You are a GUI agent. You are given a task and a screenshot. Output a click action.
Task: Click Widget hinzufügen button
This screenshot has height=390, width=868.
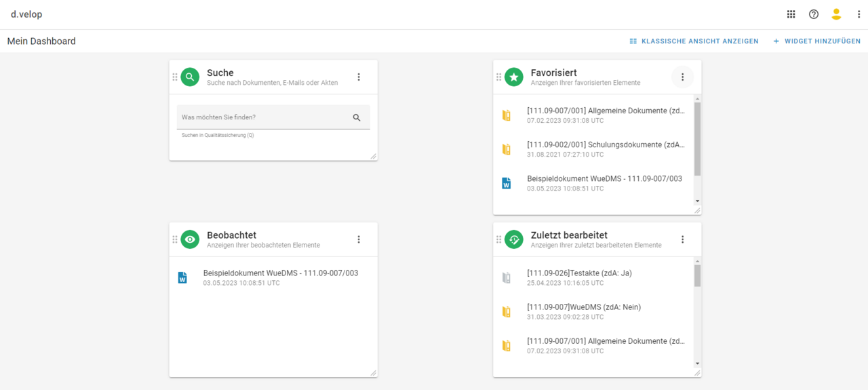click(x=816, y=41)
